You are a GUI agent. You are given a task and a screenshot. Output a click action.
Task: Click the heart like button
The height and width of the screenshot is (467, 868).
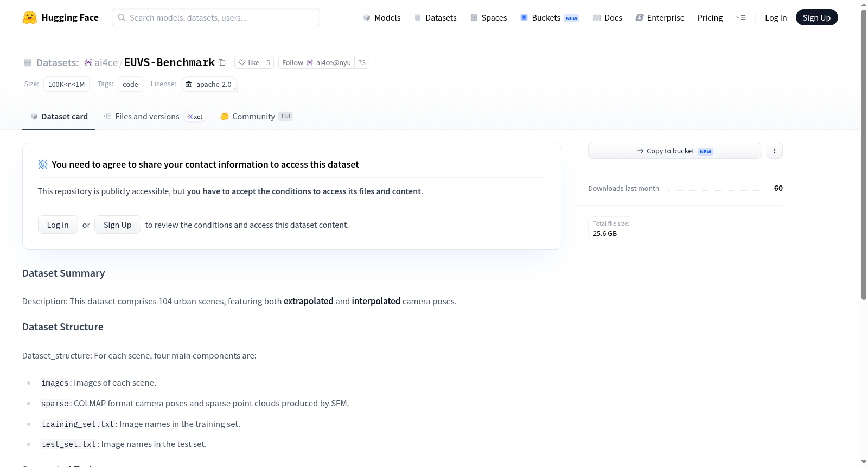click(x=248, y=62)
